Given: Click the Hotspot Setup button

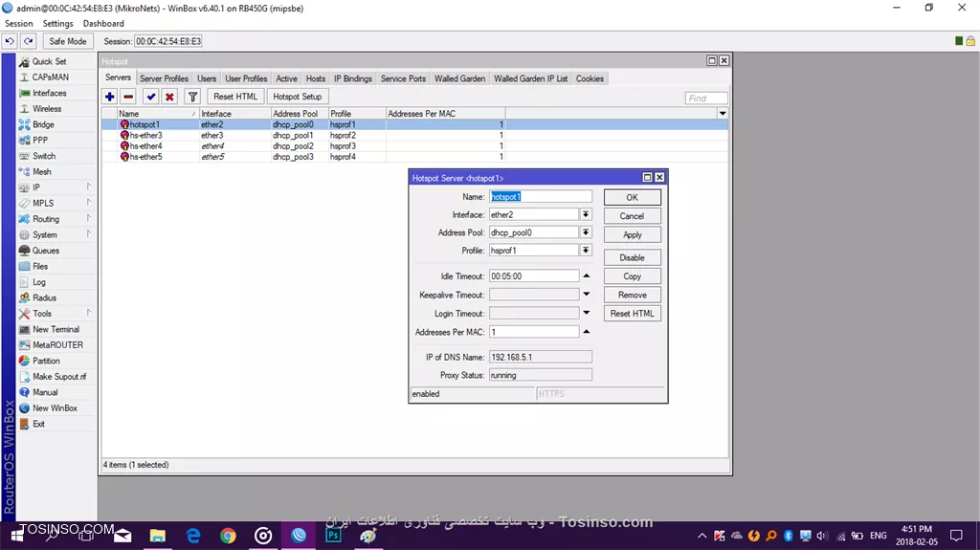Looking at the screenshot, I should [x=298, y=97].
